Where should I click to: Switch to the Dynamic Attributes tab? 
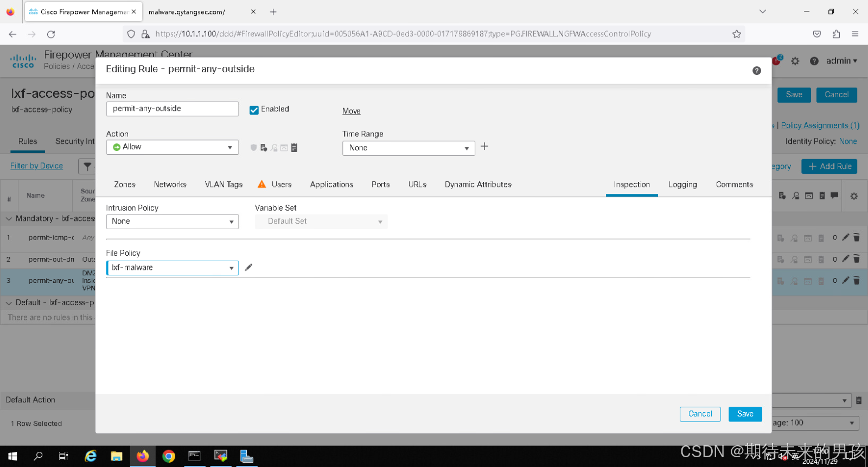(x=478, y=185)
